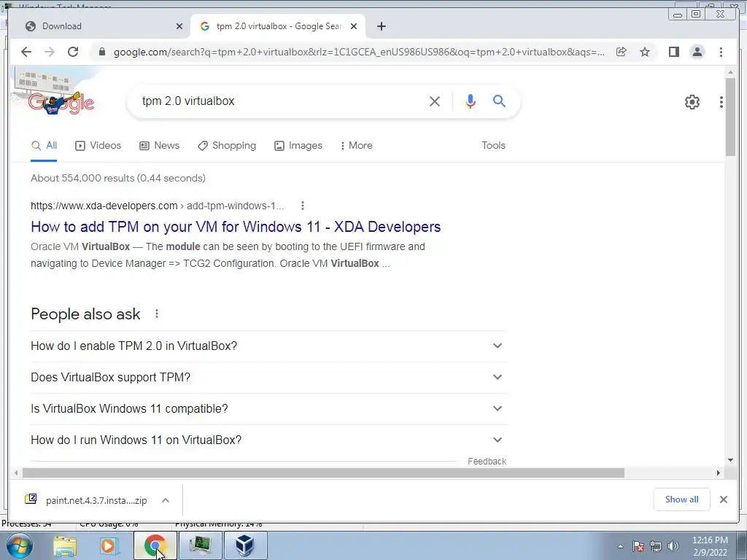The image size is (747, 560).
Task: Open People also ask options dots
Action: 157,314
